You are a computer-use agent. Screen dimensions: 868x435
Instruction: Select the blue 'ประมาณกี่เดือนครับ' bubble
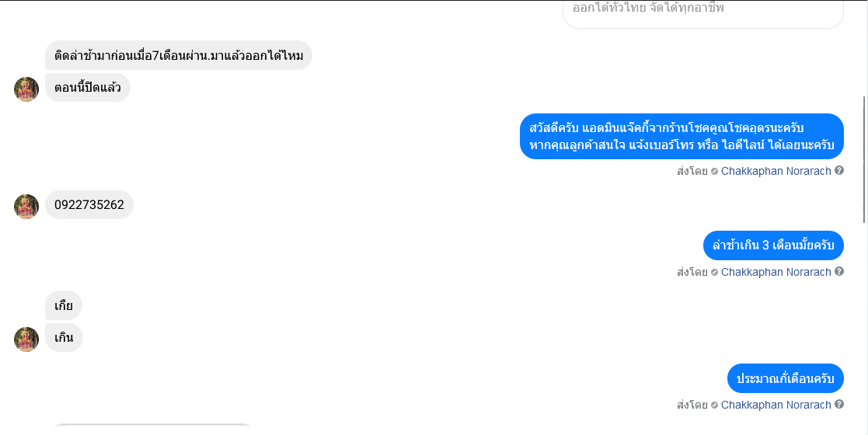(x=785, y=378)
